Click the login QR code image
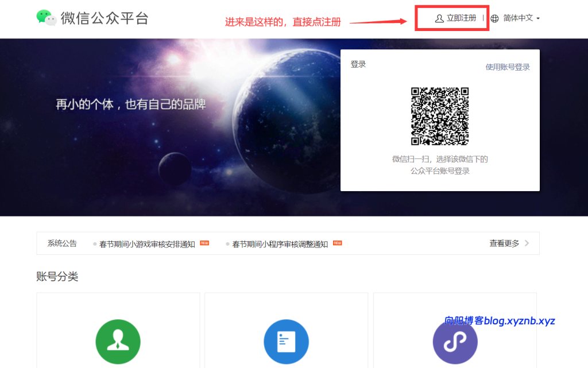Screen dimensions: 588x368 [441, 117]
